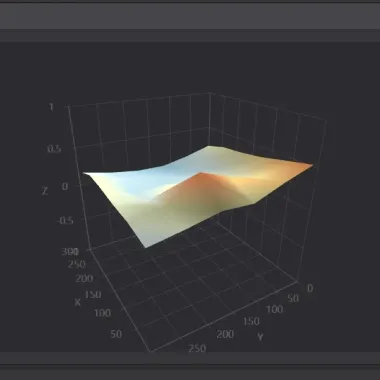
Task: Click the X axis tick label 100
Action: click(x=102, y=313)
